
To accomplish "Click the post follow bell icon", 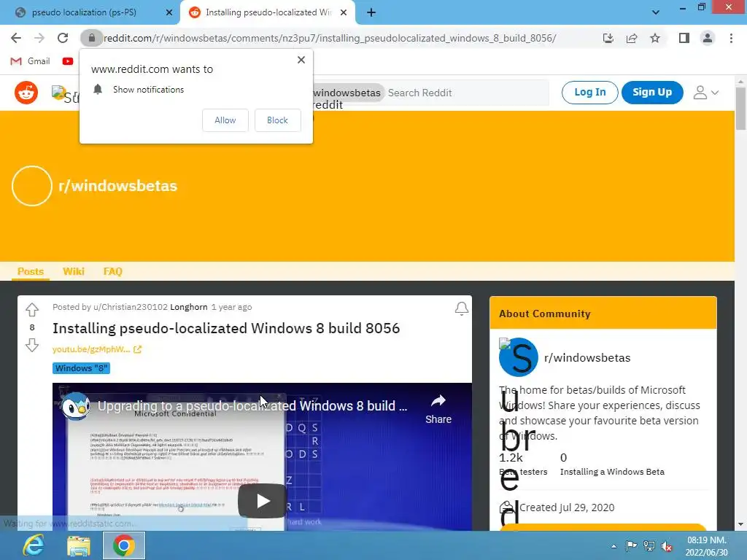I will click(461, 308).
